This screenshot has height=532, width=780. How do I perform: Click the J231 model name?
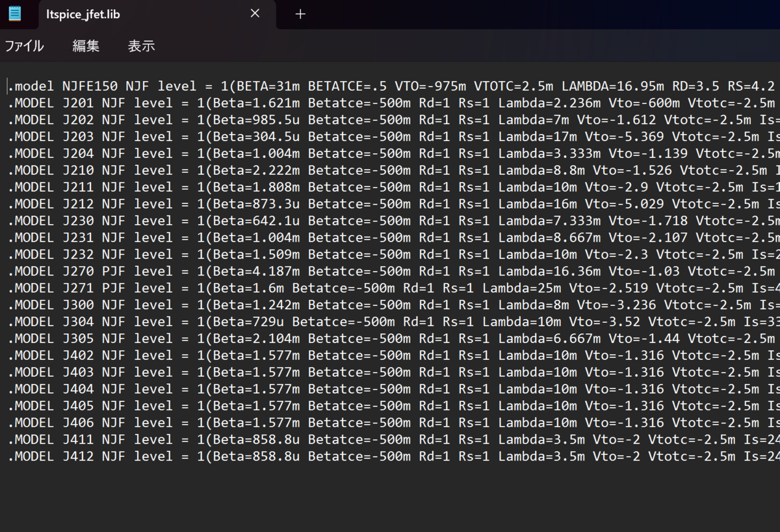[78, 238]
